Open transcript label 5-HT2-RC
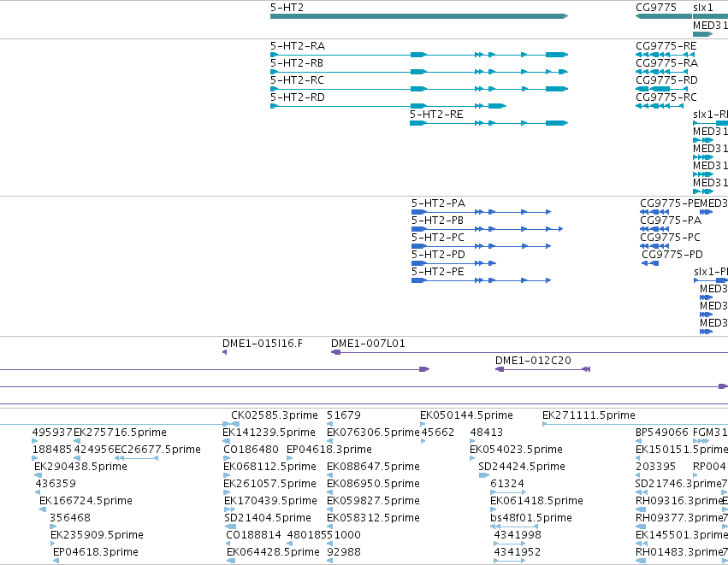 pos(297,80)
